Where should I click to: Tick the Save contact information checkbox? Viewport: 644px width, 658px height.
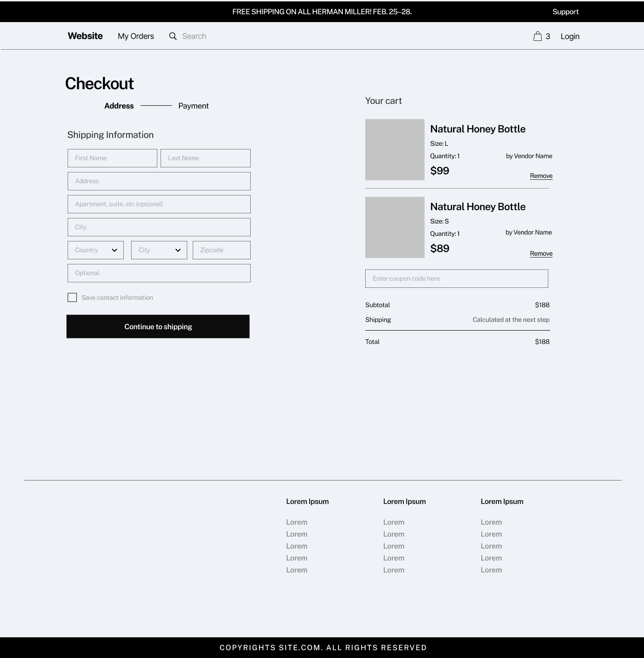(72, 298)
